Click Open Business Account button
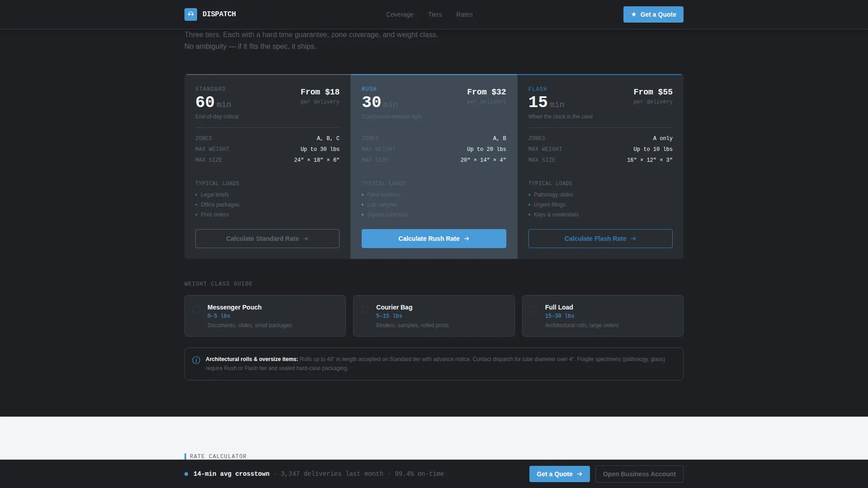 tap(639, 474)
